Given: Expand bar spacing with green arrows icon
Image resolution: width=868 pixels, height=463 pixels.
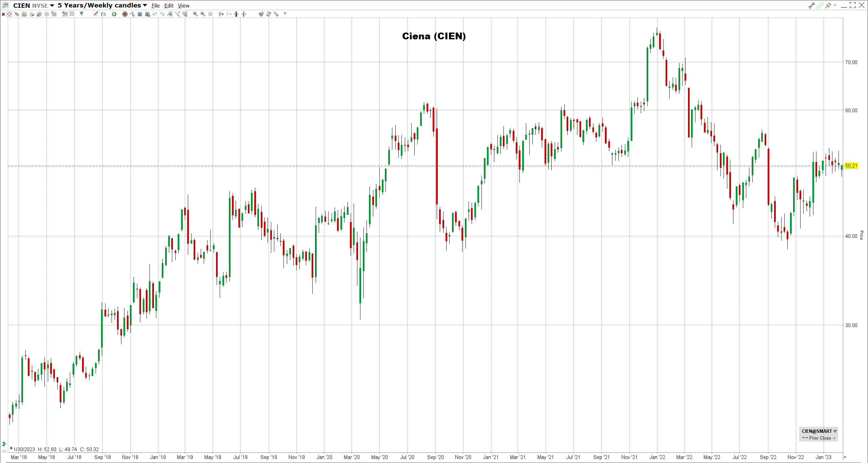Looking at the screenshot, I should click(x=236, y=14).
